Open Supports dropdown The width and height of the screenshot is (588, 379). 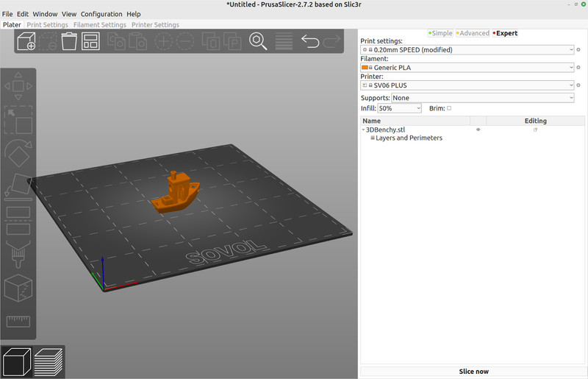coord(483,98)
